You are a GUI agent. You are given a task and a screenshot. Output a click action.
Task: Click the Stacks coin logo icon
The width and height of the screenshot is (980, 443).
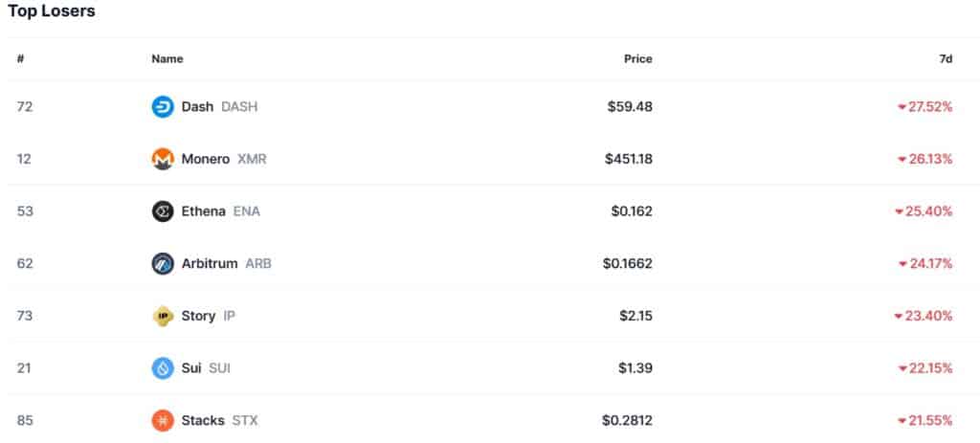[163, 420]
